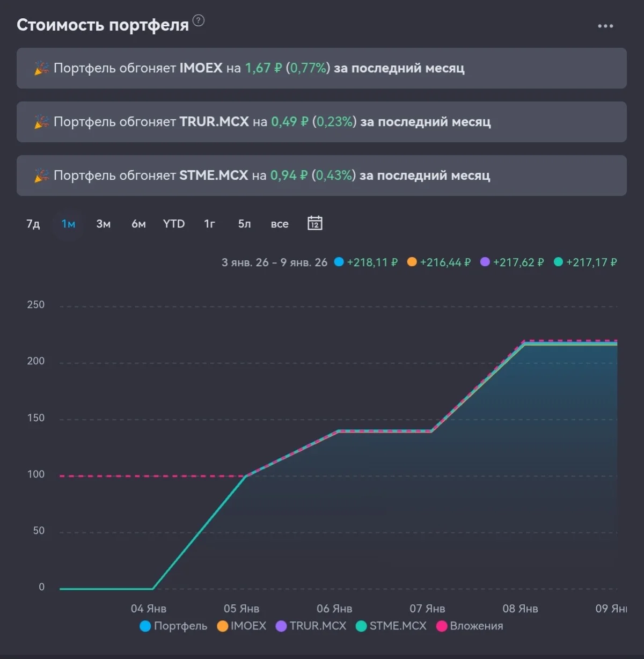Select the 7д period tab

click(33, 224)
